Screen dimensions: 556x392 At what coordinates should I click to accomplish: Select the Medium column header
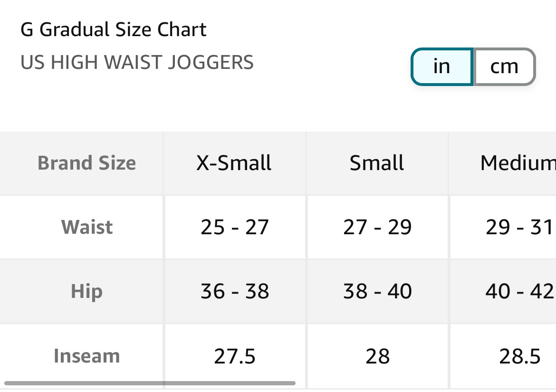pyautogui.click(x=518, y=163)
